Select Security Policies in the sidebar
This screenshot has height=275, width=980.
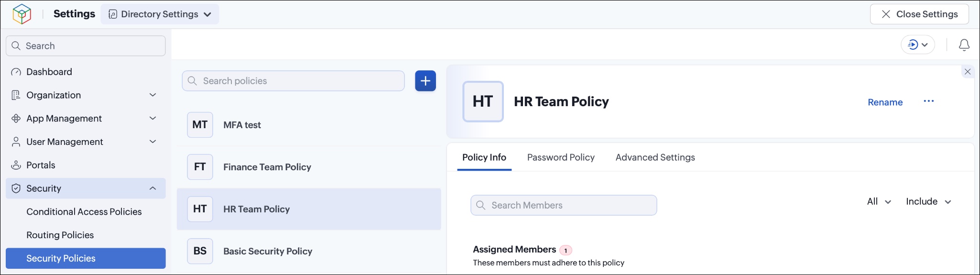(86, 258)
